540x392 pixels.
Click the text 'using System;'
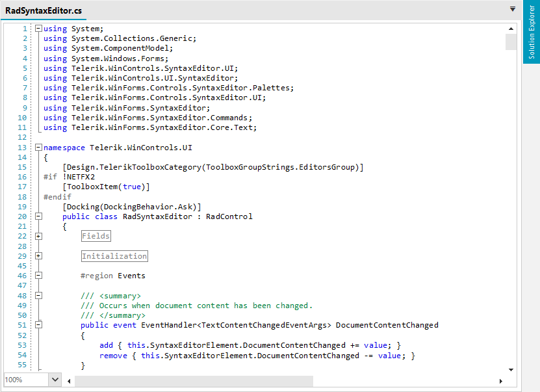point(73,29)
